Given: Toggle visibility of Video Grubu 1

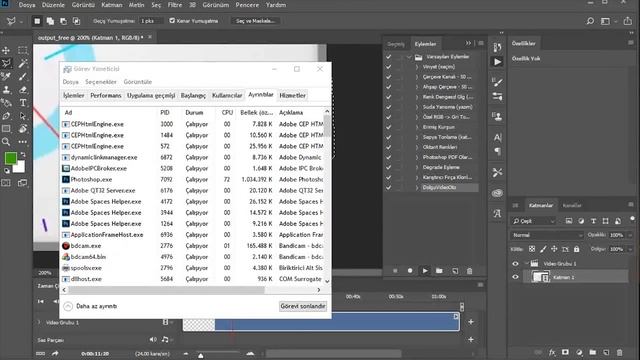Looking at the screenshot, I should pyautogui.click(x=515, y=264).
